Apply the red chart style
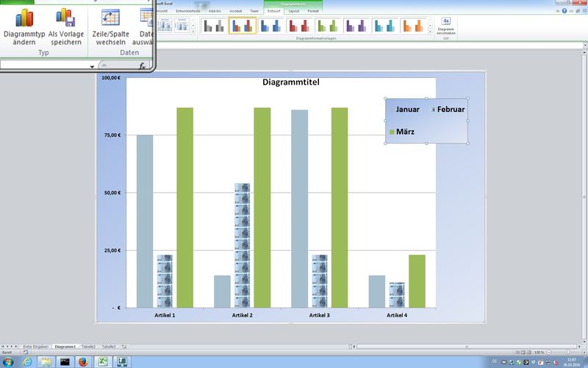Viewport: 588px width, 368px height. pyautogui.click(x=299, y=26)
